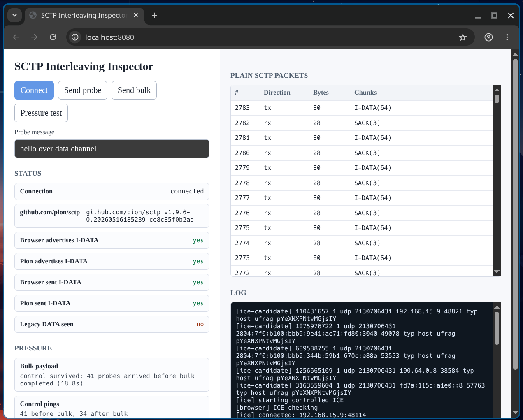The width and height of the screenshot is (523, 420).
Task: Click the page scrollbar up arrow
Action: tap(515, 54)
